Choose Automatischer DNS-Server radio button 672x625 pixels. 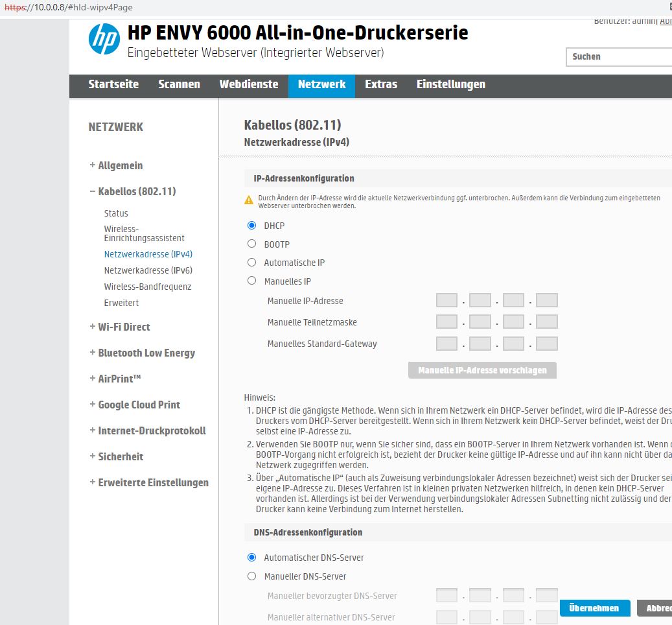click(251, 558)
